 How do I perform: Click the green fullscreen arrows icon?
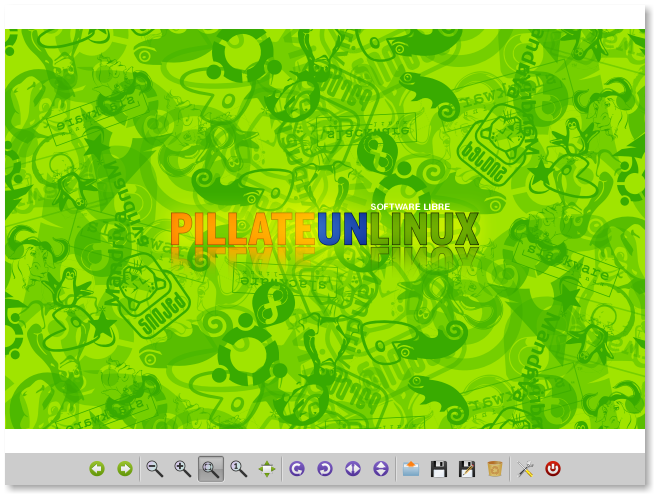[267, 469]
